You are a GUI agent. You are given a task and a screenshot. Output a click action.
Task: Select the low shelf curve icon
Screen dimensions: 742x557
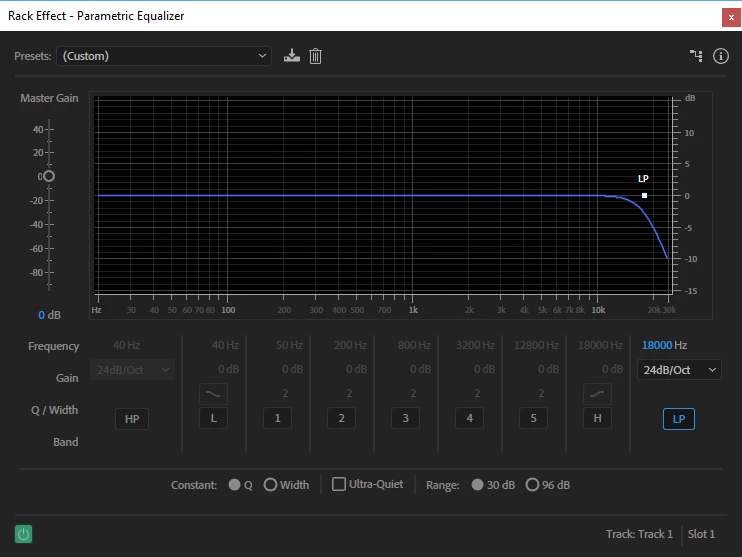click(213, 394)
